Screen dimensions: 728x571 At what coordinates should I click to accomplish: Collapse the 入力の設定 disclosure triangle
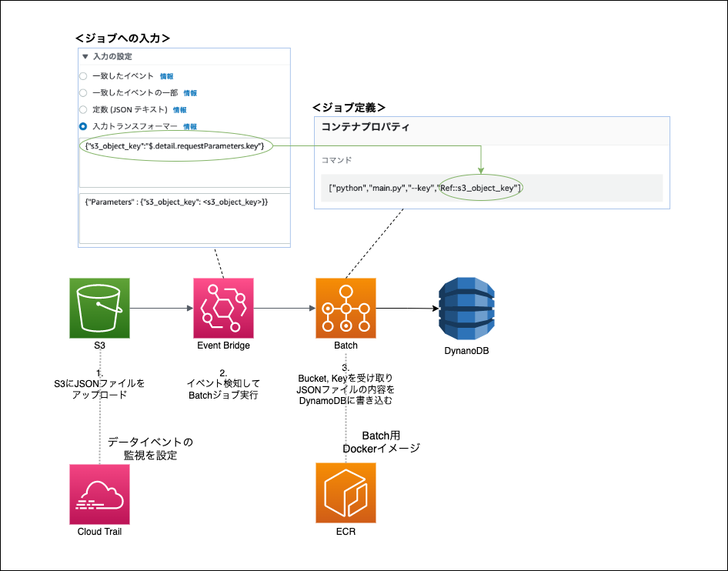click(x=85, y=57)
